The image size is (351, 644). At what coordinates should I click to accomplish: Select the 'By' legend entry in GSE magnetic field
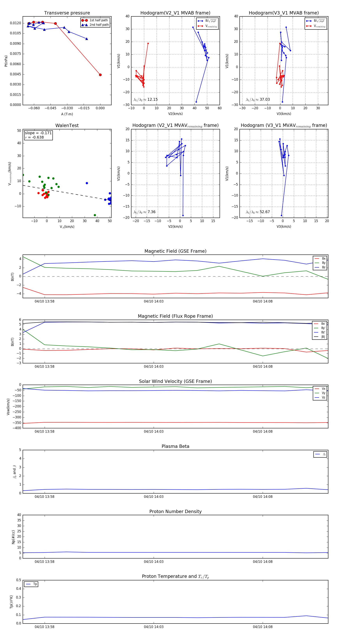pos(320,263)
